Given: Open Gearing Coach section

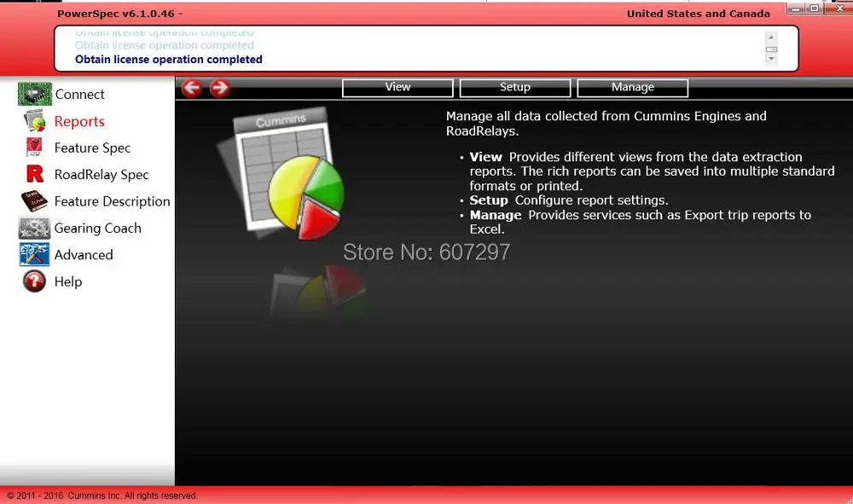Looking at the screenshot, I should pos(98,229).
